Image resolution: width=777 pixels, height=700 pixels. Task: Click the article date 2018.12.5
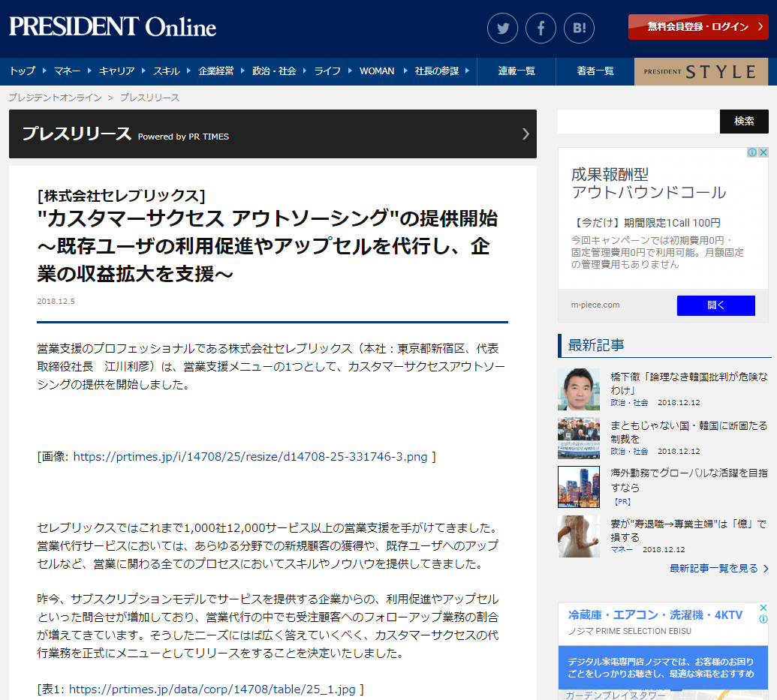[56, 301]
